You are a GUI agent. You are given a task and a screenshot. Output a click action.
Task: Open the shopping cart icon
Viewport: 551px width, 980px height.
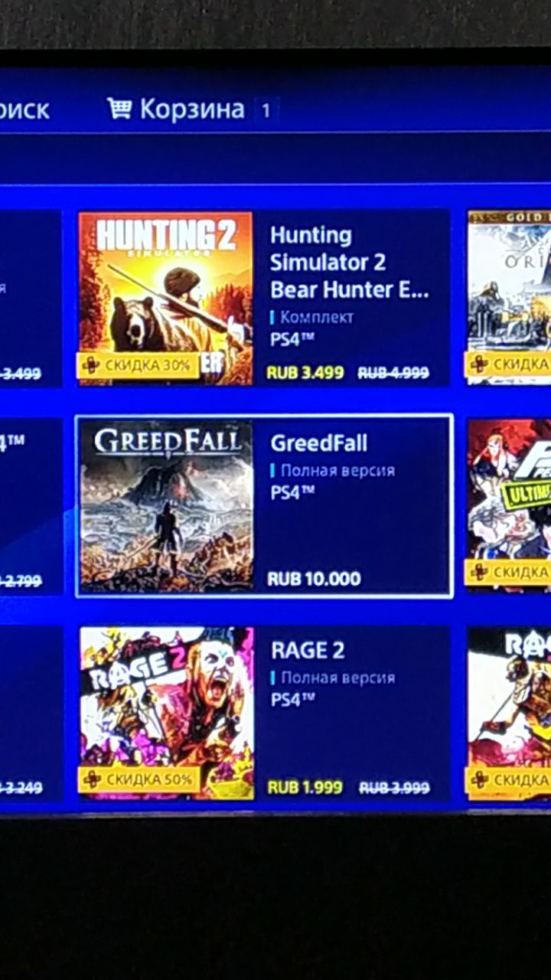[119, 109]
